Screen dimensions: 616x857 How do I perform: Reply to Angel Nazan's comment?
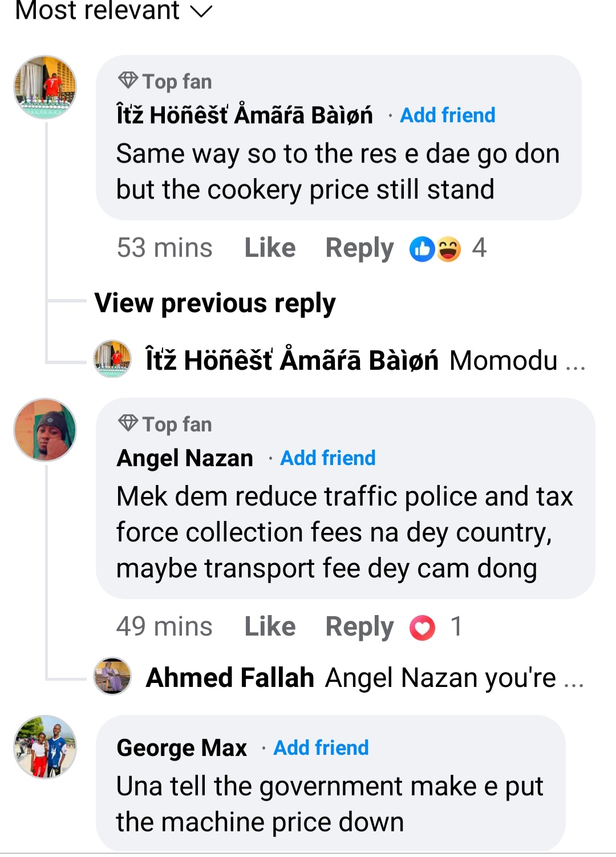point(359,626)
